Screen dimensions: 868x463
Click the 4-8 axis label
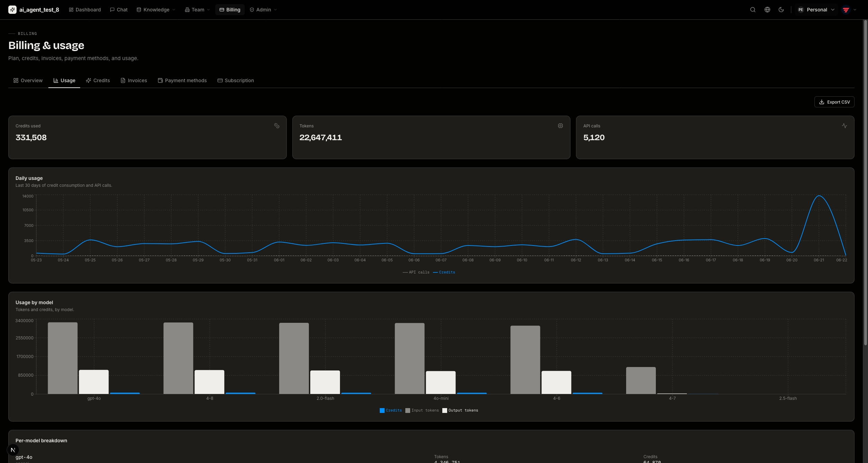pos(209,398)
